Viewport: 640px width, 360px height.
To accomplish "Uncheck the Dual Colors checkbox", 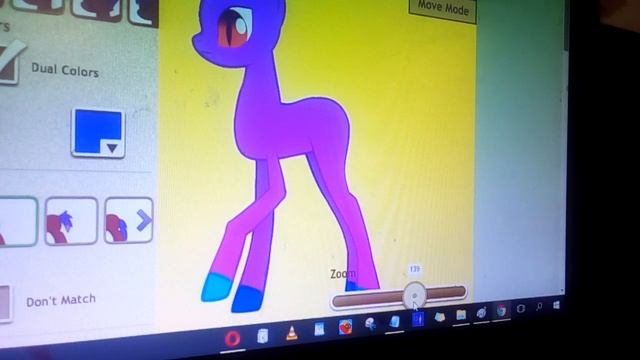I will (x=9, y=64).
